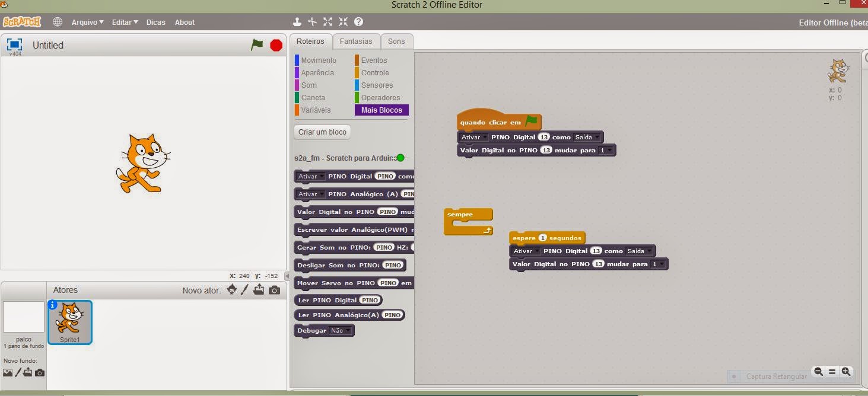This screenshot has height=396, width=868.
Task: Open the language globe icon
Action: (57, 21)
